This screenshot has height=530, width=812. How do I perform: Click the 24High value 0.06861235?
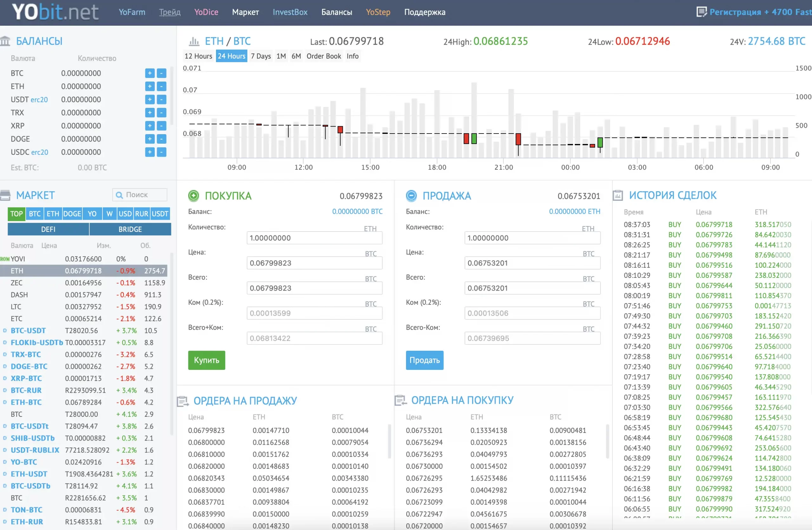[x=501, y=41]
